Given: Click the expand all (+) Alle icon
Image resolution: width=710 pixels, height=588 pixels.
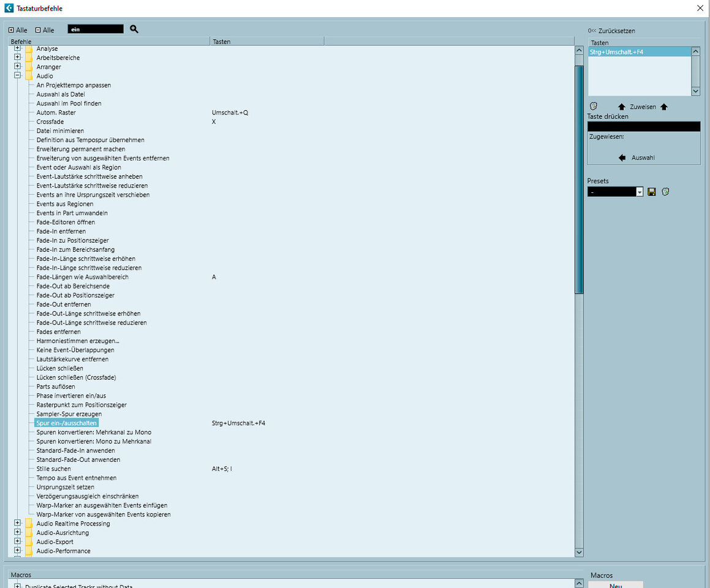Looking at the screenshot, I should coord(11,30).
